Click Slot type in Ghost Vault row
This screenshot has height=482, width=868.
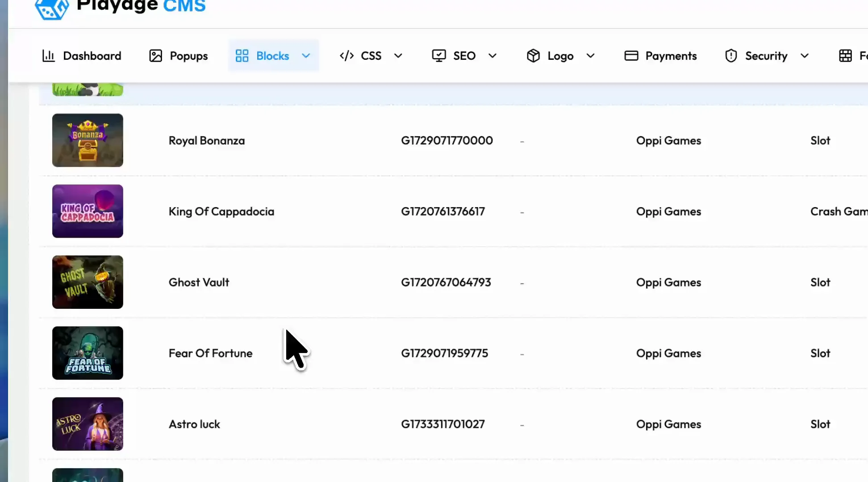point(820,283)
